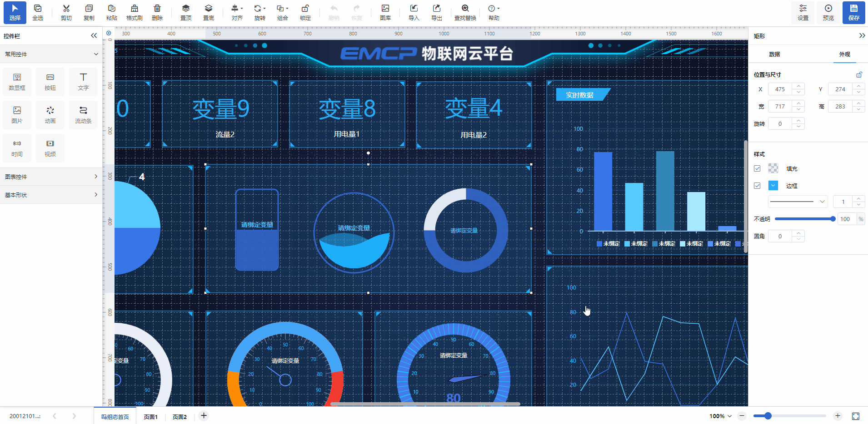The image size is (868, 424).
Task: Add a new page tab
Action: (x=204, y=415)
